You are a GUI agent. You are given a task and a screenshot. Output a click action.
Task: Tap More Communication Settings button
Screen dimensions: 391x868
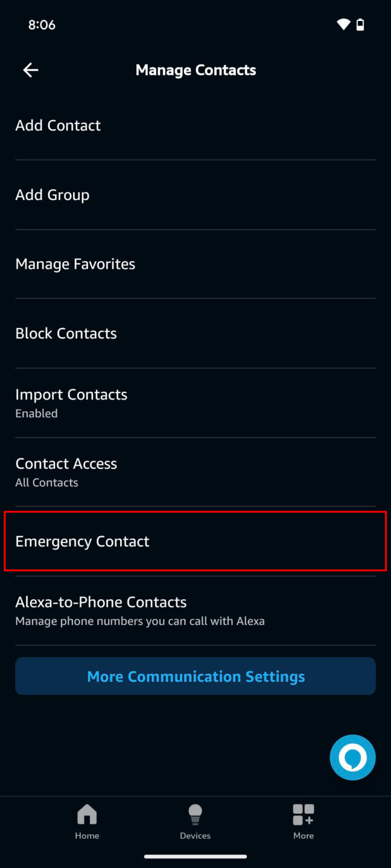pyautogui.click(x=195, y=676)
